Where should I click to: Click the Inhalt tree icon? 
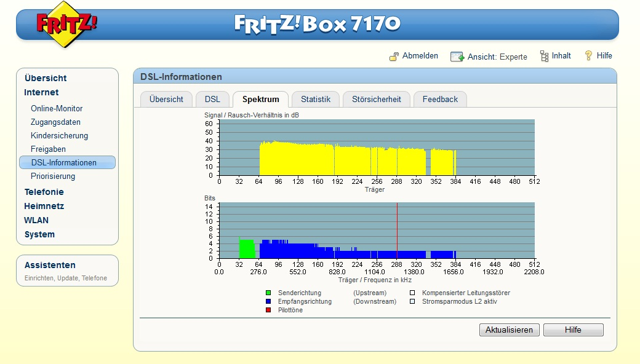pos(544,56)
